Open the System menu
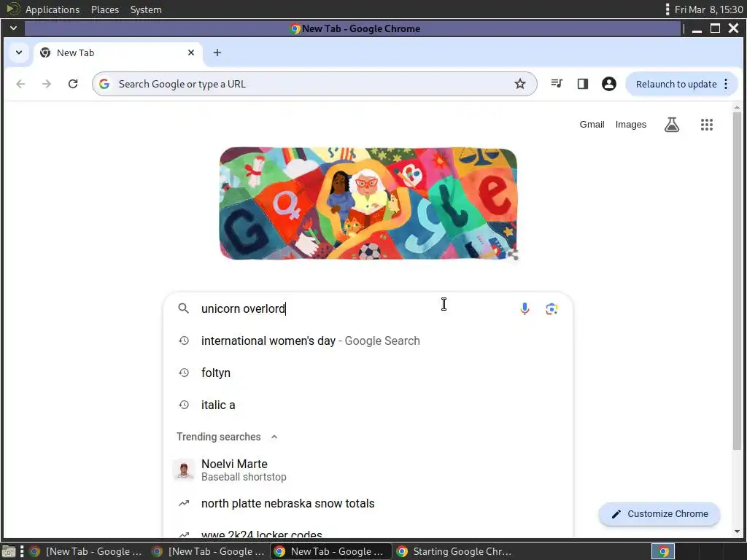This screenshot has height=560, width=747. [x=146, y=9]
